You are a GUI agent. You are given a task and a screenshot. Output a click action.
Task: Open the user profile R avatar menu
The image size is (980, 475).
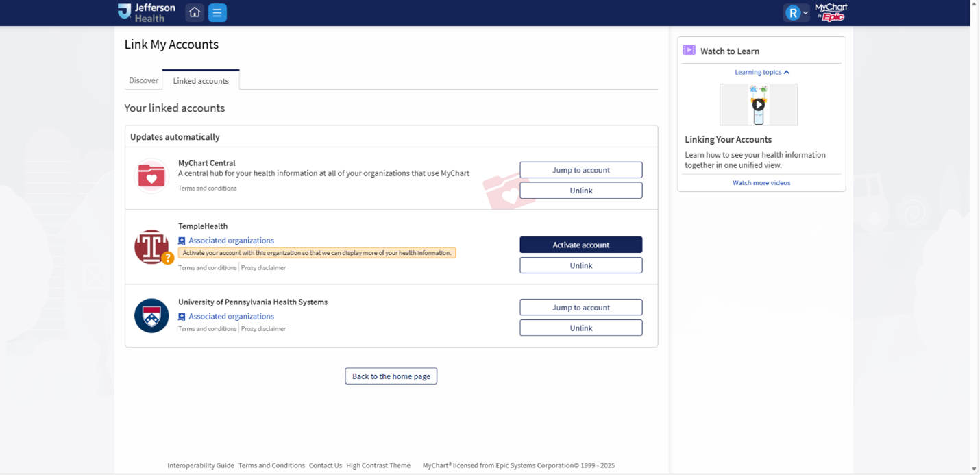pyautogui.click(x=796, y=12)
